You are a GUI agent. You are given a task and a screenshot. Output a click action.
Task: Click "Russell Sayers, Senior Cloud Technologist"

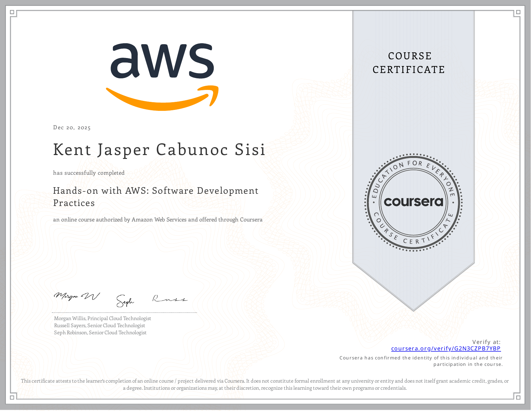[x=100, y=326]
